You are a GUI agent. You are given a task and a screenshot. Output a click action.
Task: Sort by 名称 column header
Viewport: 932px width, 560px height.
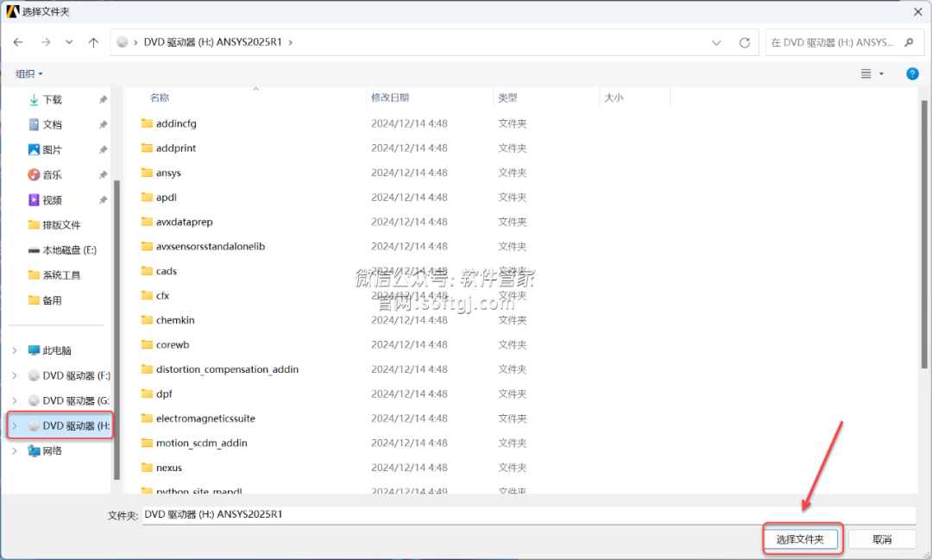[160, 98]
